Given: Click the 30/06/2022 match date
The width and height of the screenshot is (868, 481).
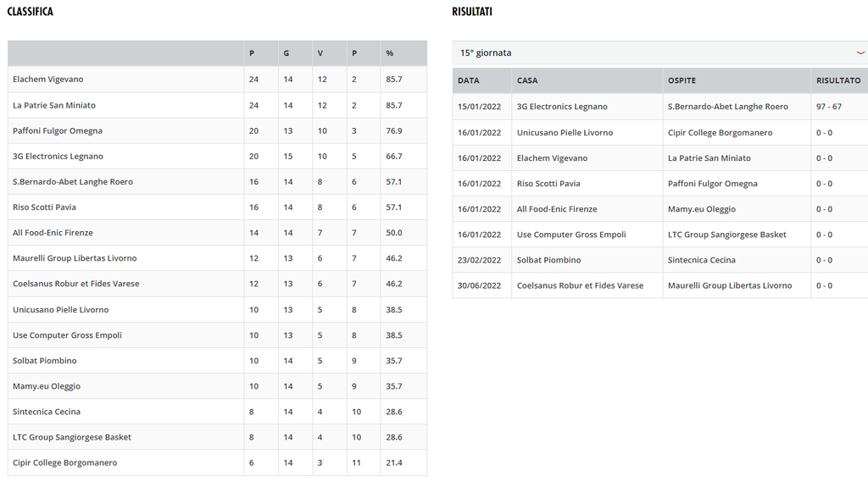Looking at the screenshot, I should point(480,285).
